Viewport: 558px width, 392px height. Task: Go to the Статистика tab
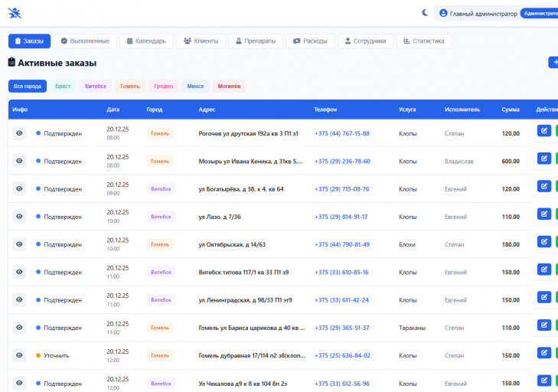point(423,41)
